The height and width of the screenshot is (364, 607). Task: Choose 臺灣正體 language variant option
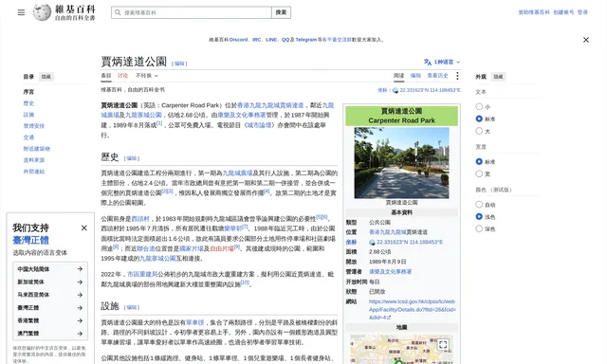(50, 308)
